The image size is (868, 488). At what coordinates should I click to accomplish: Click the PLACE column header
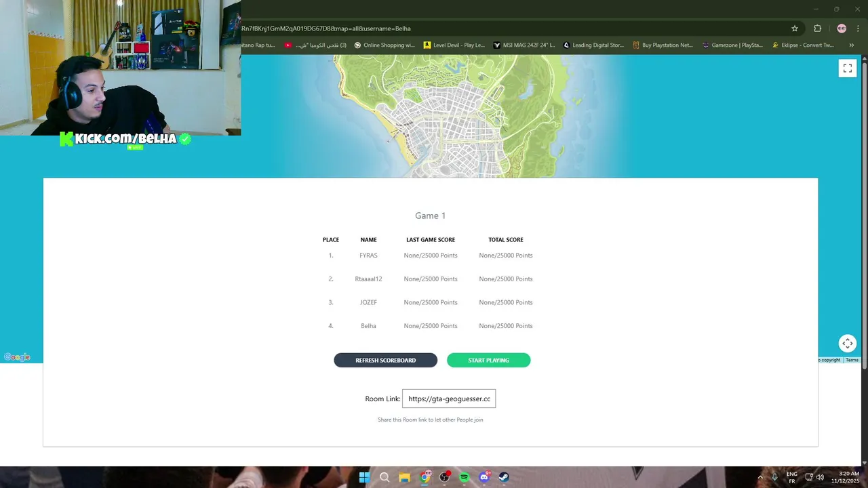tap(331, 240)
